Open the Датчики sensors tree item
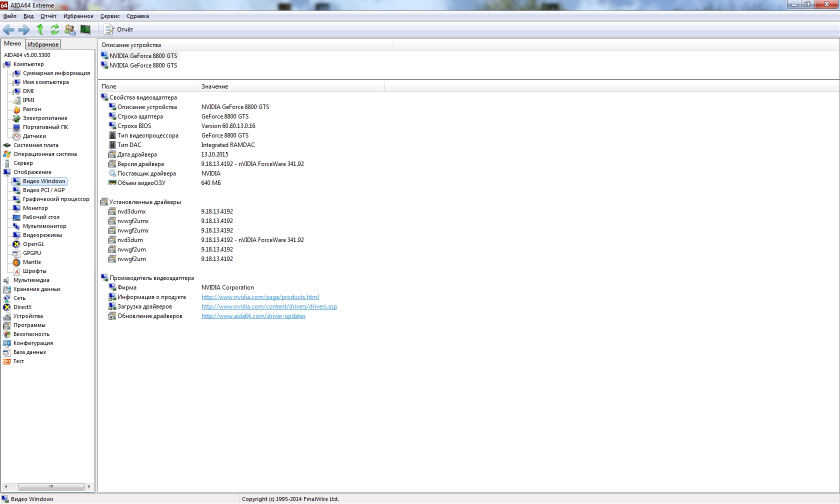The height and width of the screenshot is (504, 840). point(34,136)
